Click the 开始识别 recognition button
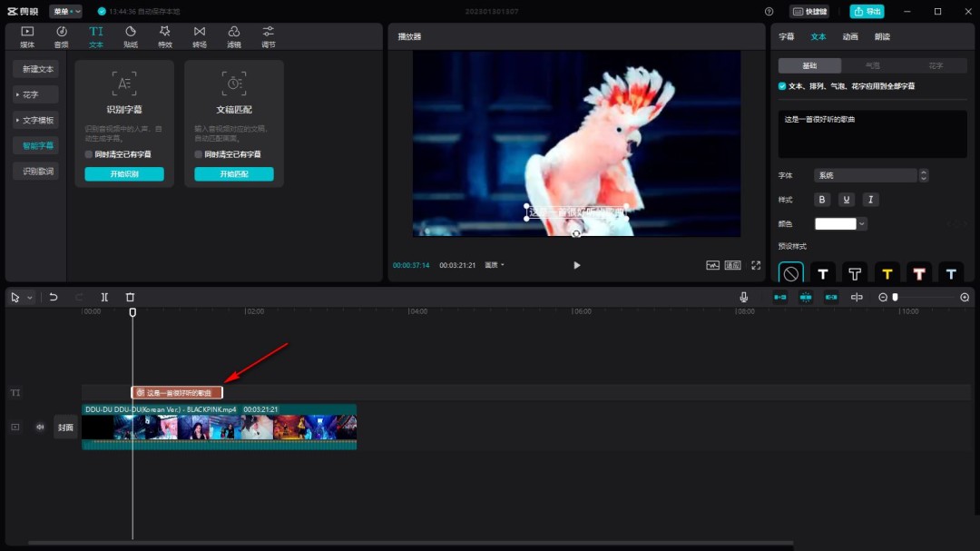The height and width of the screenshot is (551, 980). pos(123,173)
